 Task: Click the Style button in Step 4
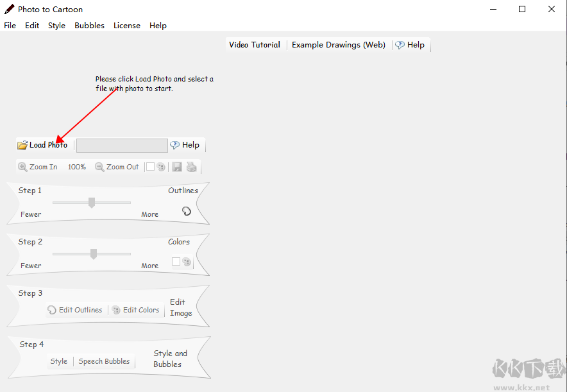(x=59, y=361)
